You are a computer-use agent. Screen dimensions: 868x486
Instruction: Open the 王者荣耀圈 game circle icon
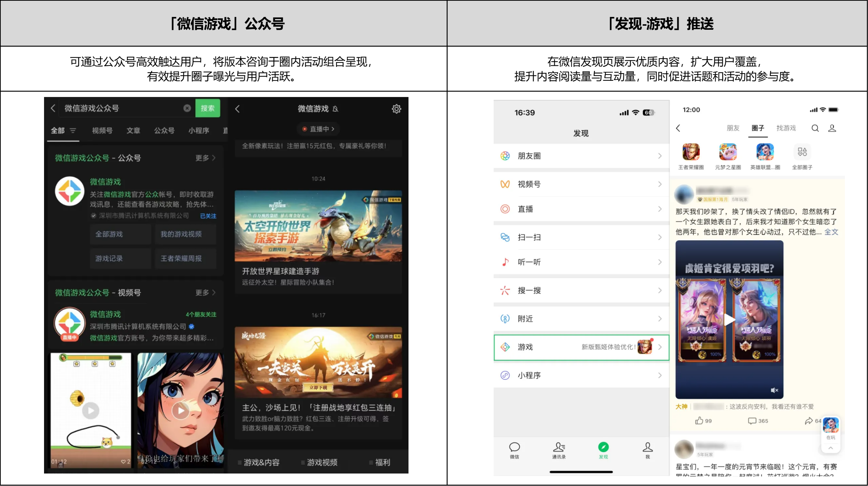(x=691, y=152)
